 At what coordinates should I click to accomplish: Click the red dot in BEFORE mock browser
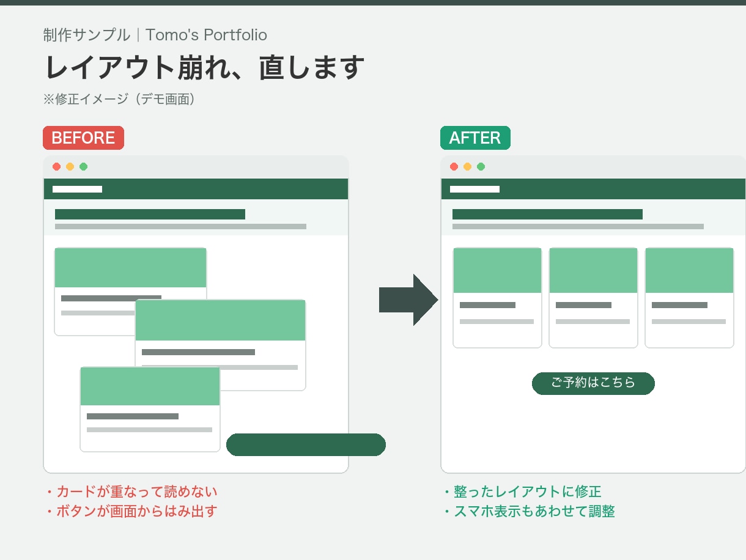57,167
